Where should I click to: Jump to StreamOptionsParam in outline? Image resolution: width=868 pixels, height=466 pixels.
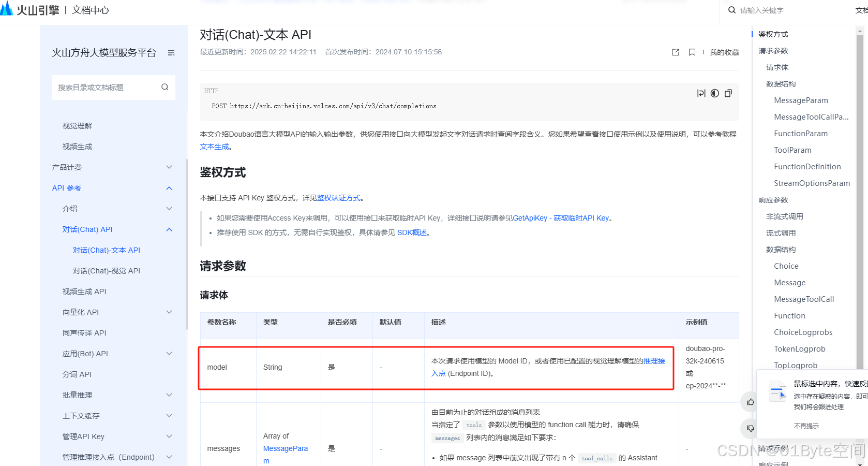[x=812, y=183]
